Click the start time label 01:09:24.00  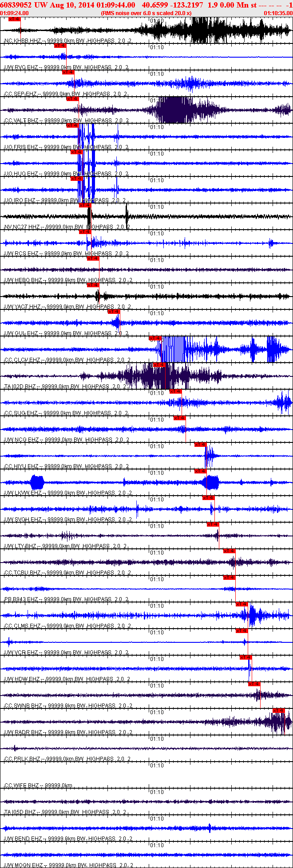(x=15, y=13)
